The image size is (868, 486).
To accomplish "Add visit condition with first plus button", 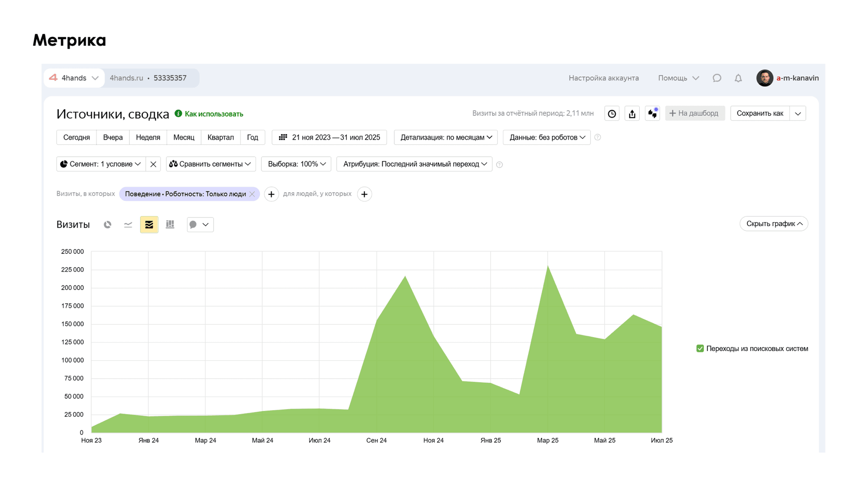I will point(271,194).
